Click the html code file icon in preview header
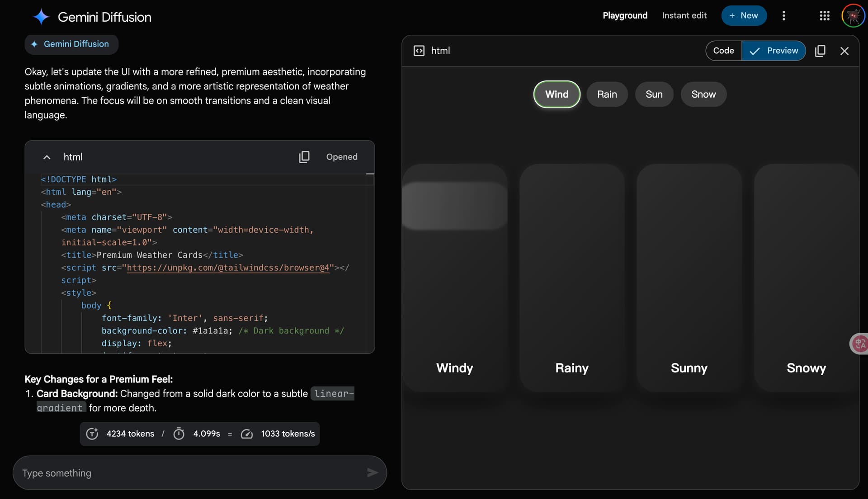This screenshot has height=499, width=868. coord(419,51)
